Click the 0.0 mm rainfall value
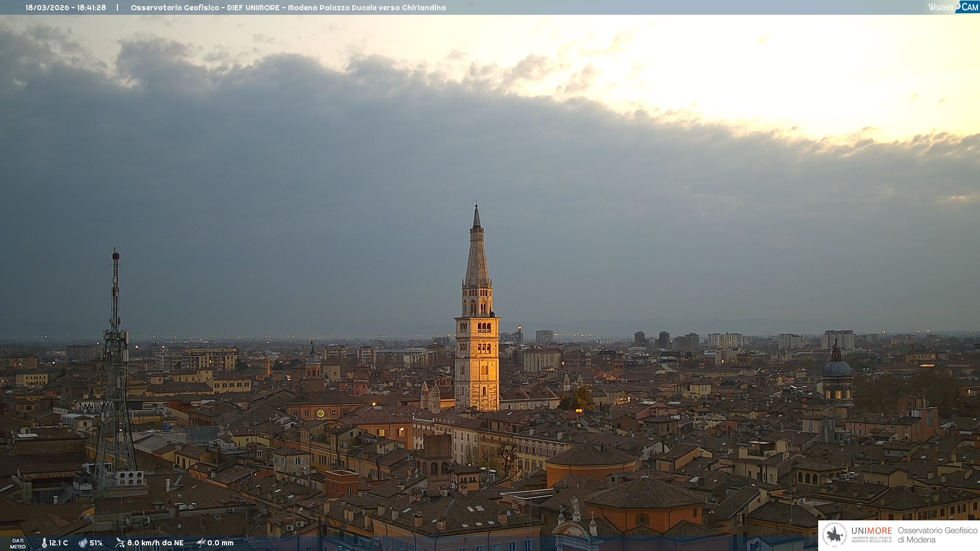Viewport: 980px width, 551px height. click(220, 543)
